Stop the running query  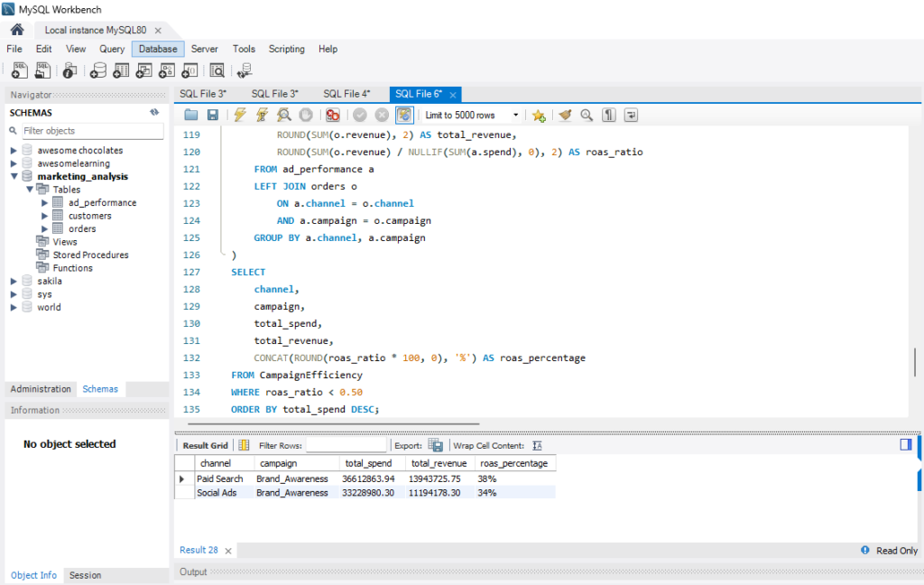pos(305,115)
